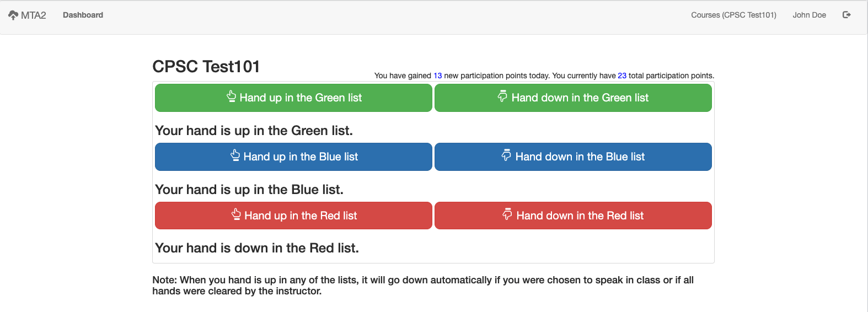Click hand-up icon on Blue list button

[x=235, y=155]
